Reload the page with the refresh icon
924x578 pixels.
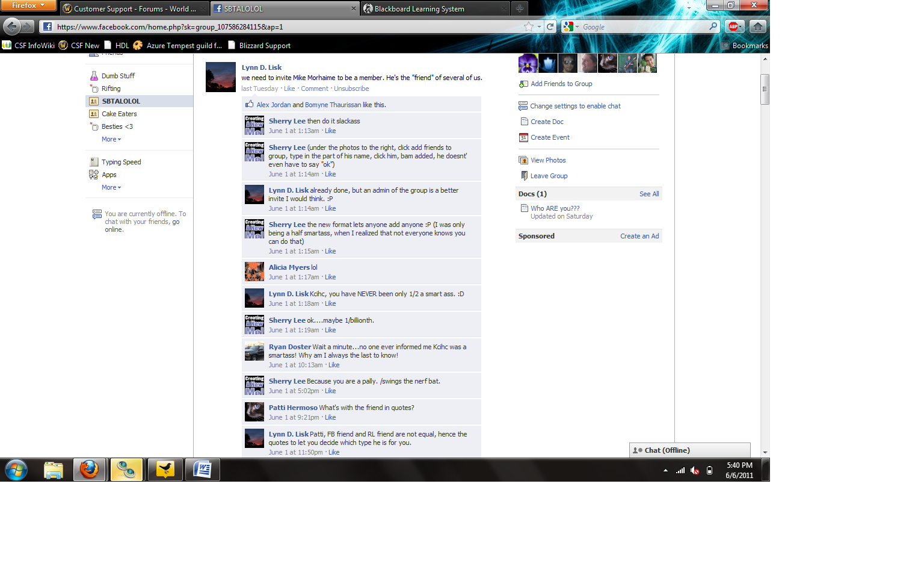point(550,26)
